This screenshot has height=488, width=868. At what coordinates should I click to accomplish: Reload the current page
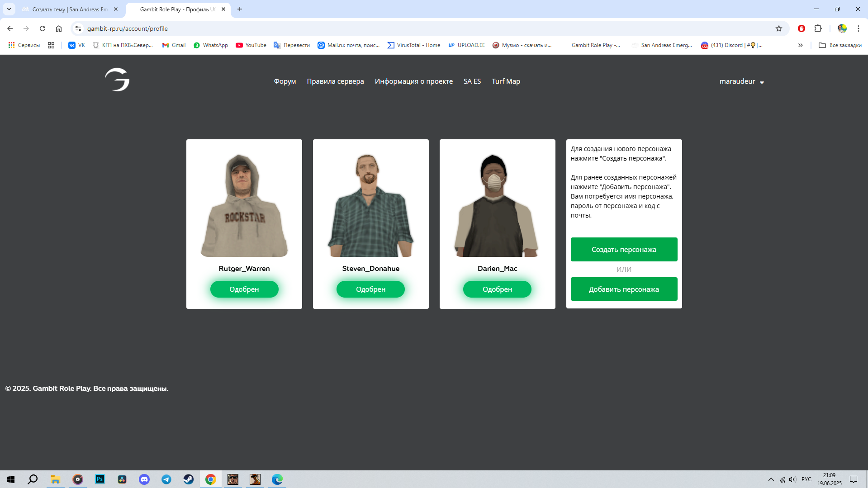pos(43,28)
